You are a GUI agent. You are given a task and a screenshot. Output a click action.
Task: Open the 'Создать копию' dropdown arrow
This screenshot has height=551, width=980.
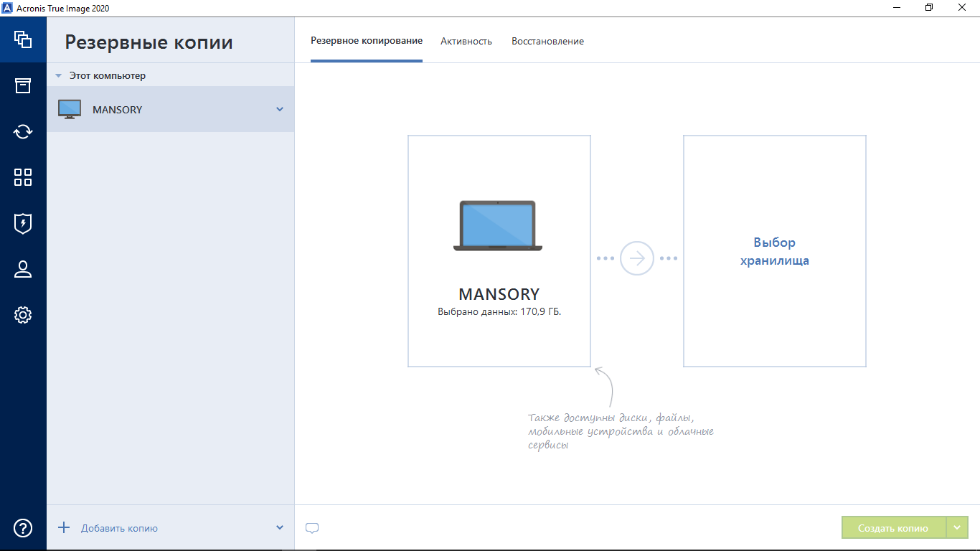957,528
